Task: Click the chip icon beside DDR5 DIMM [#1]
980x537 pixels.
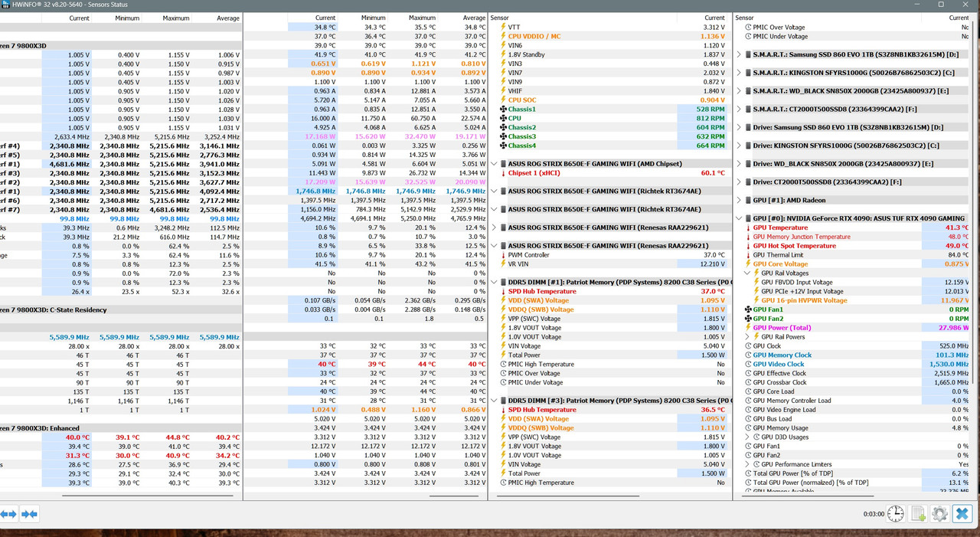Action: tap(503, 283)
